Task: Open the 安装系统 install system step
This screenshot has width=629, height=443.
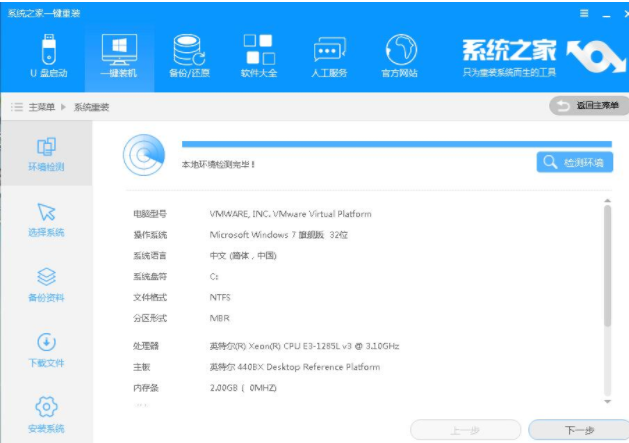Action: (46, 414)
